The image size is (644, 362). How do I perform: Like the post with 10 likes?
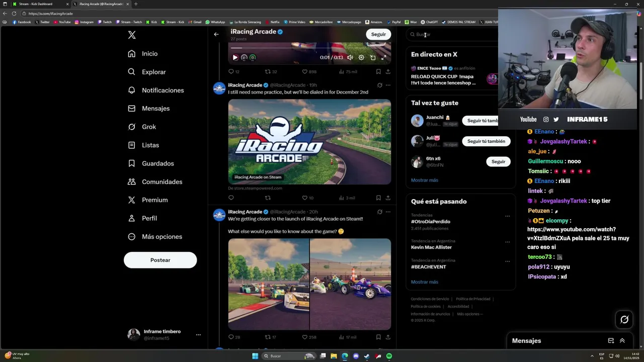[307, 198]
